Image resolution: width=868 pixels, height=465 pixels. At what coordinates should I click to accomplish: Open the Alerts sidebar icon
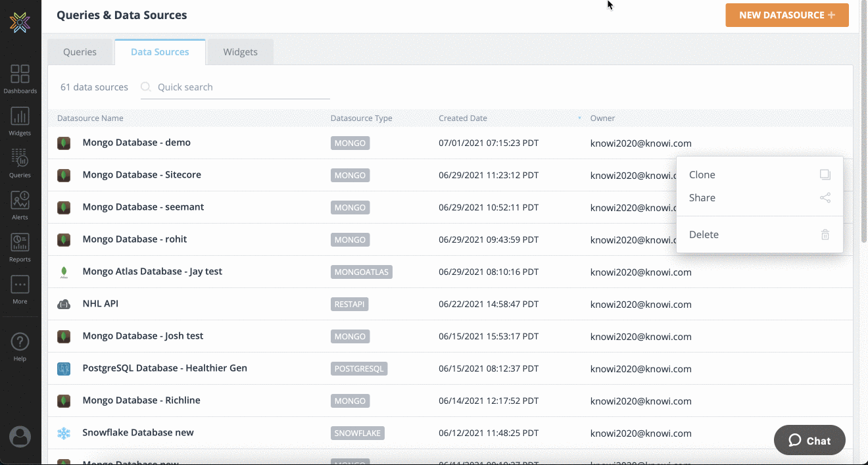coord(20,205)
